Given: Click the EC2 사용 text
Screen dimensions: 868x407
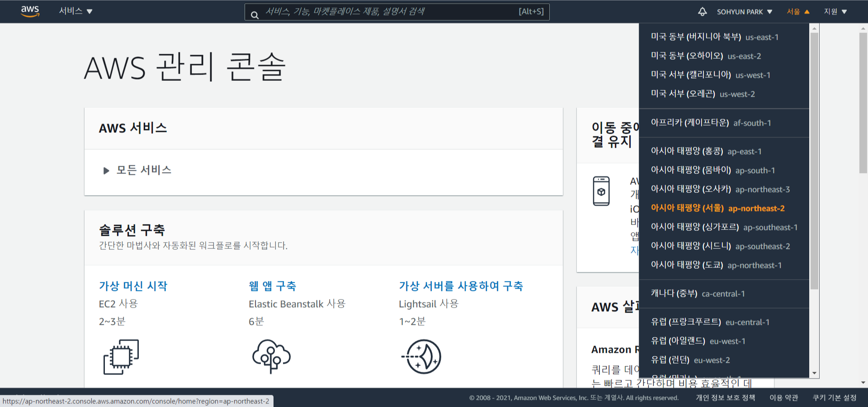Looking at the screenshot, I should (118, 304).
